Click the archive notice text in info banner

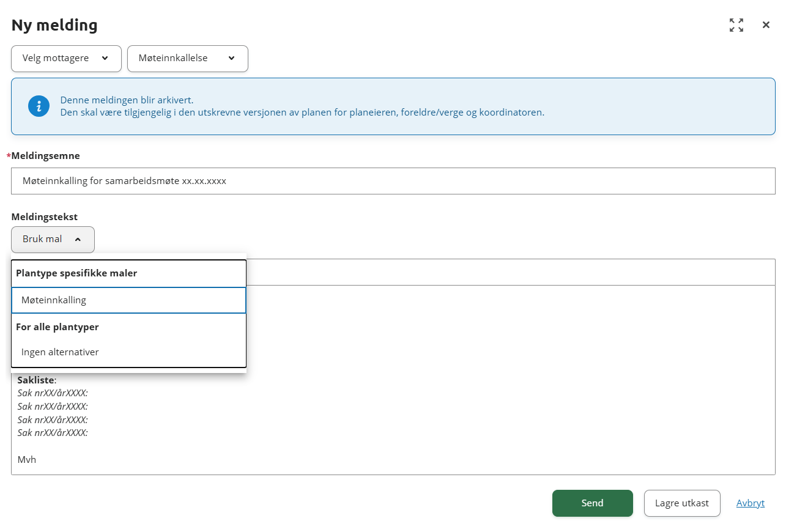point(127,100)
